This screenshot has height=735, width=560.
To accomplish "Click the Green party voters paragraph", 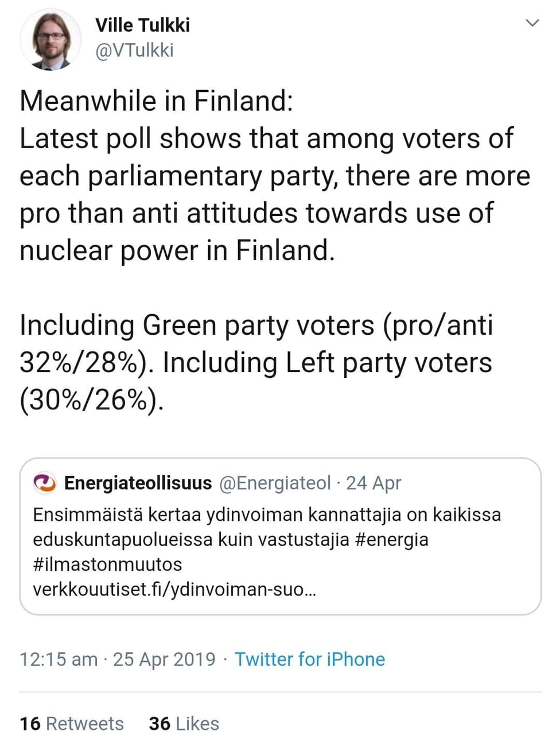I will pos(256,362).
